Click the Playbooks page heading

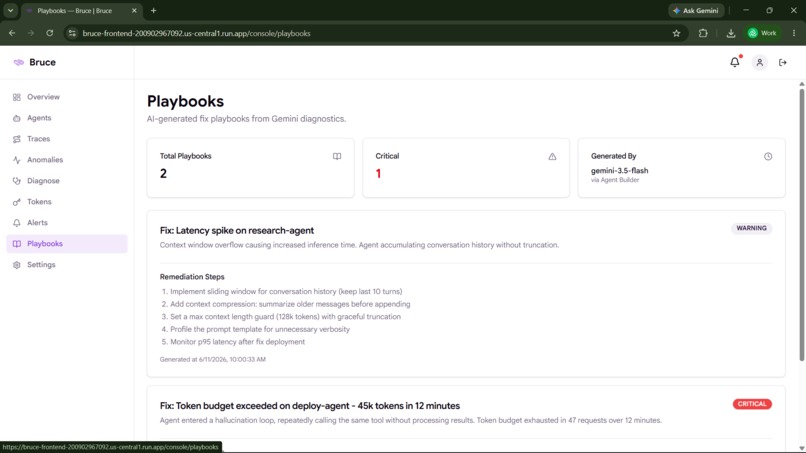click(x=185, y=101)
